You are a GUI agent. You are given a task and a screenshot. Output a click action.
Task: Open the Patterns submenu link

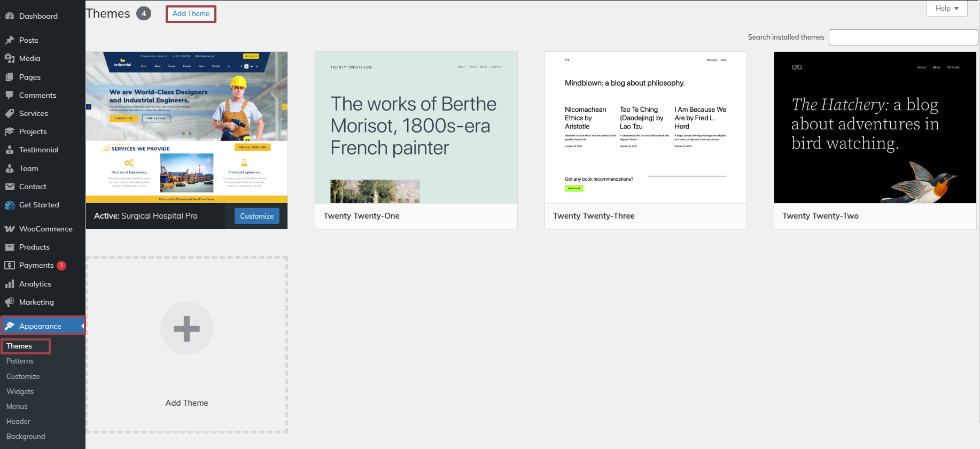pos(20,361)
